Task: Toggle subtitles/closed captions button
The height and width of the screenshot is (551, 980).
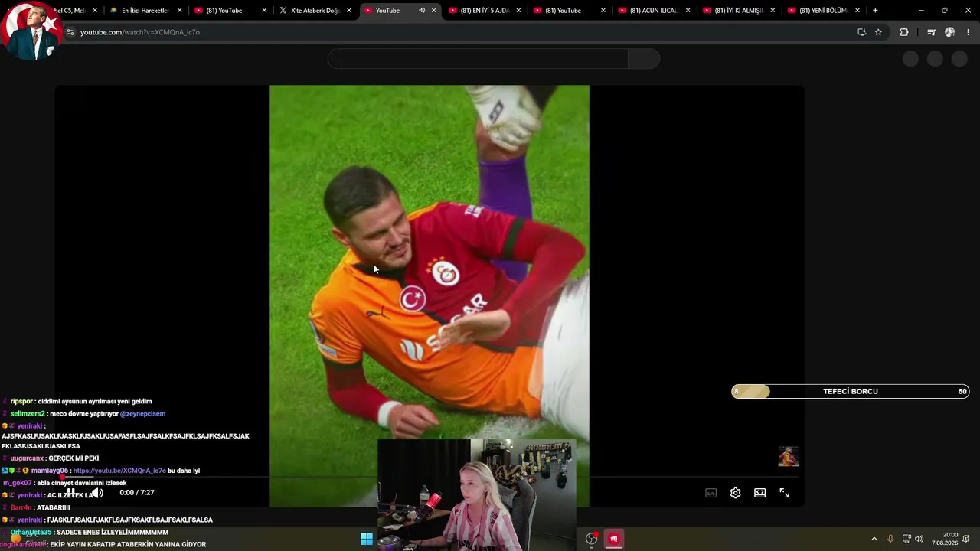Action: [x=710, y=493]
